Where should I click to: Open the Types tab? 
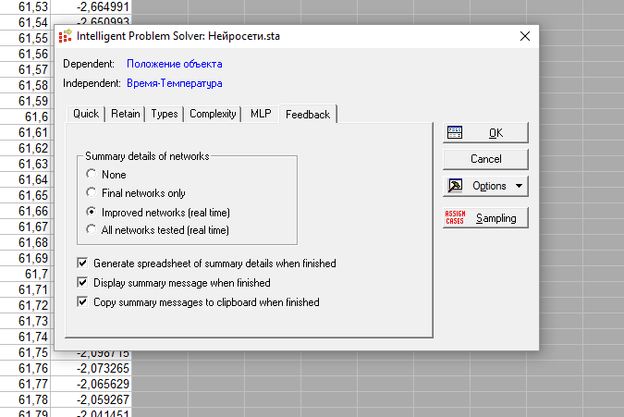pyautogui.click(x=164, y=114)
